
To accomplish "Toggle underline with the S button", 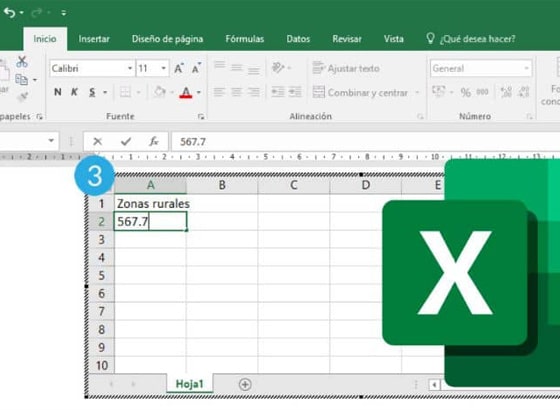I will click(92, 92).
